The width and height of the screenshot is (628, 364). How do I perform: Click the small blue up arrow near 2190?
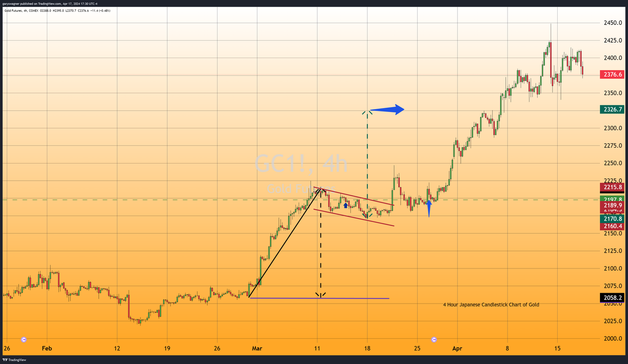(345, 205)
